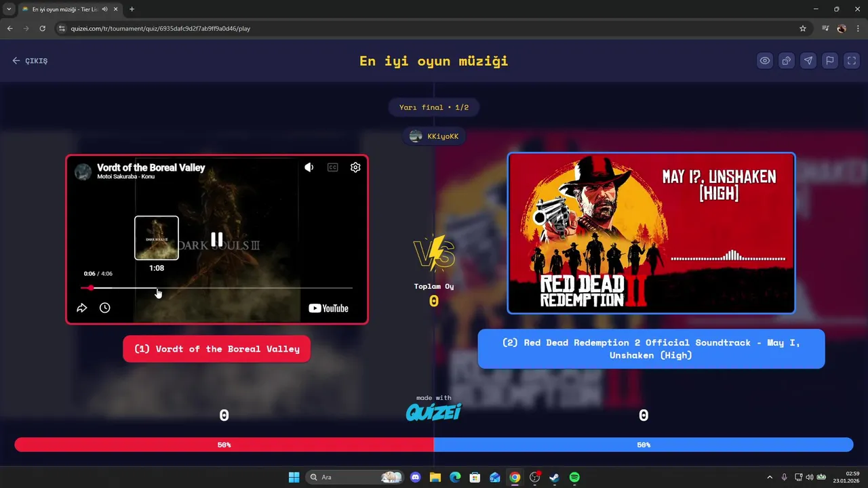Viewport: 868px width, 488px height.
Task: Click the Quizei logo
Action: click(434, 411)
